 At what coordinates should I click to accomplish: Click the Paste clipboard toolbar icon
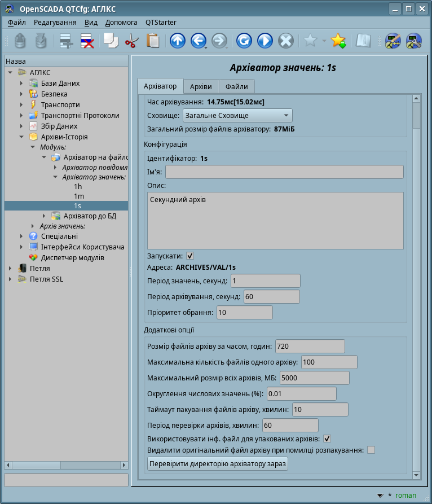pos(152,41)
